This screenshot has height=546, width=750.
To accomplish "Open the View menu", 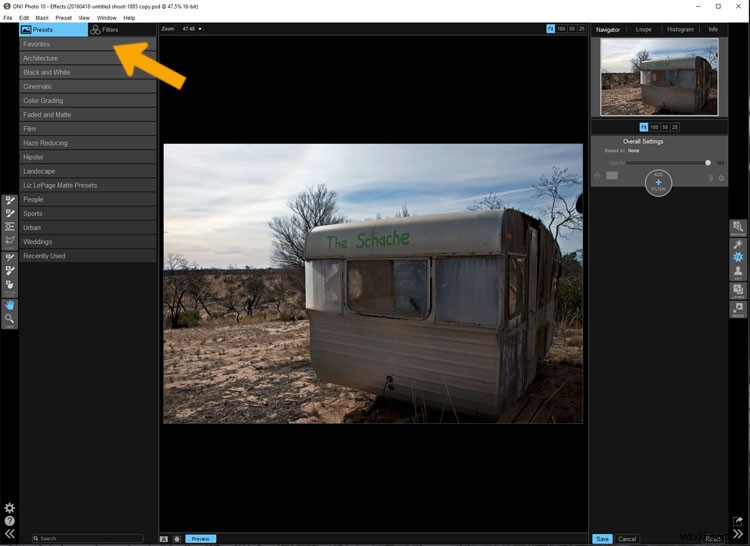I will [84, 18].
